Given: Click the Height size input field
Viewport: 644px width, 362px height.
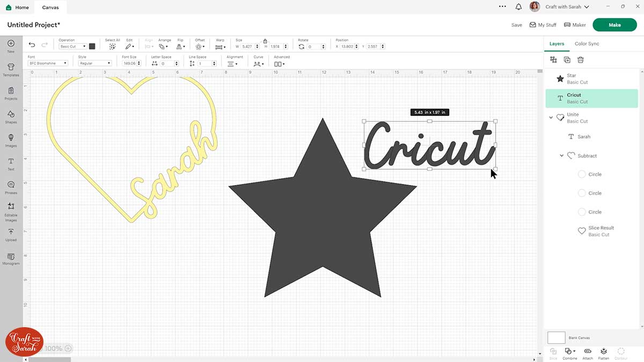Looking at the screenshot, I should tap(276, 47).
